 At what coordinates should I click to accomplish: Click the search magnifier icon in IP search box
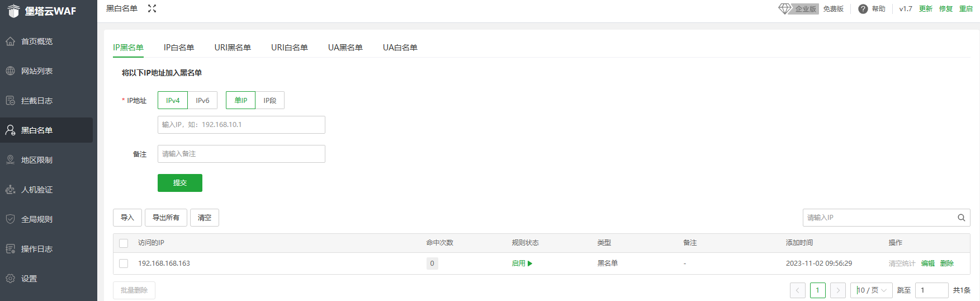coord(961,218)
